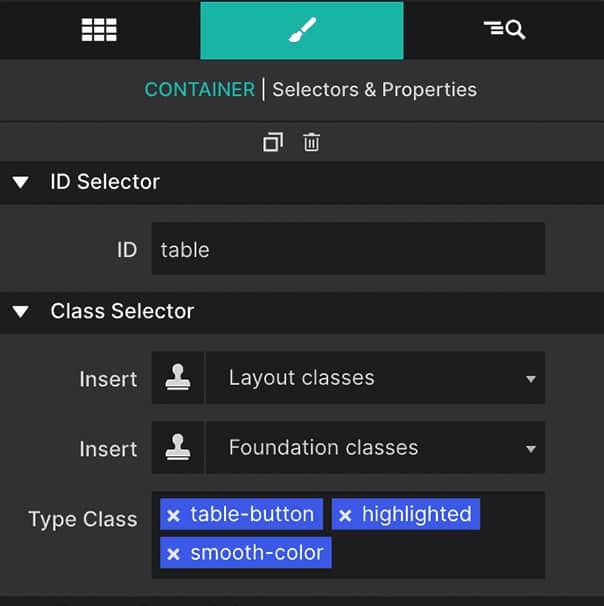The height and width of the screenshot is (606, 604).
Task: Open the grid layout tab
Action: [x=99, y=30]
